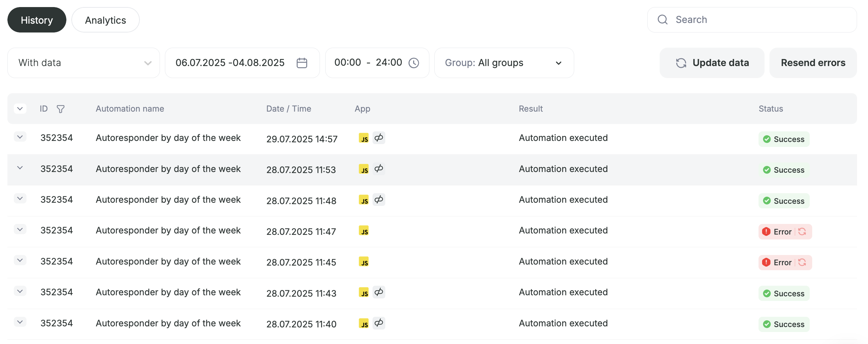Image resolution: width=868 pixels, height=344 pixels.
Task: Retry the error on the 28.07.2025 11:47 row
Action: tap(802, 232)
